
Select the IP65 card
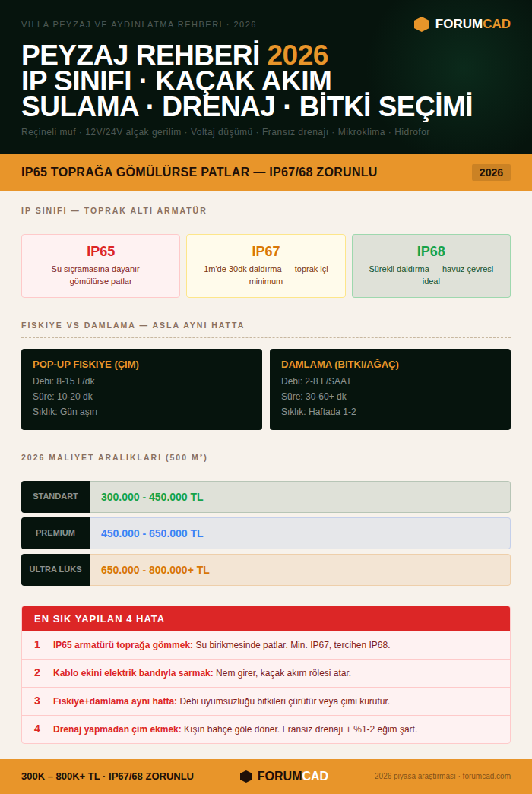tap(101, 266)
